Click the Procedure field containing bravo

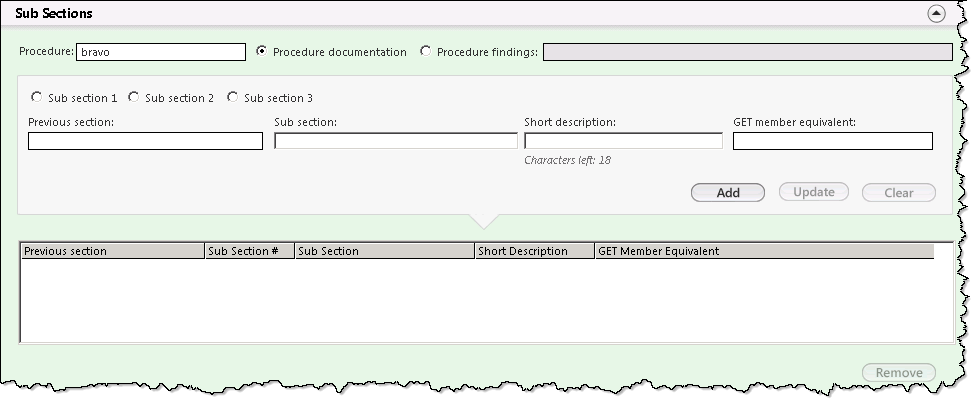coord(161,52)
